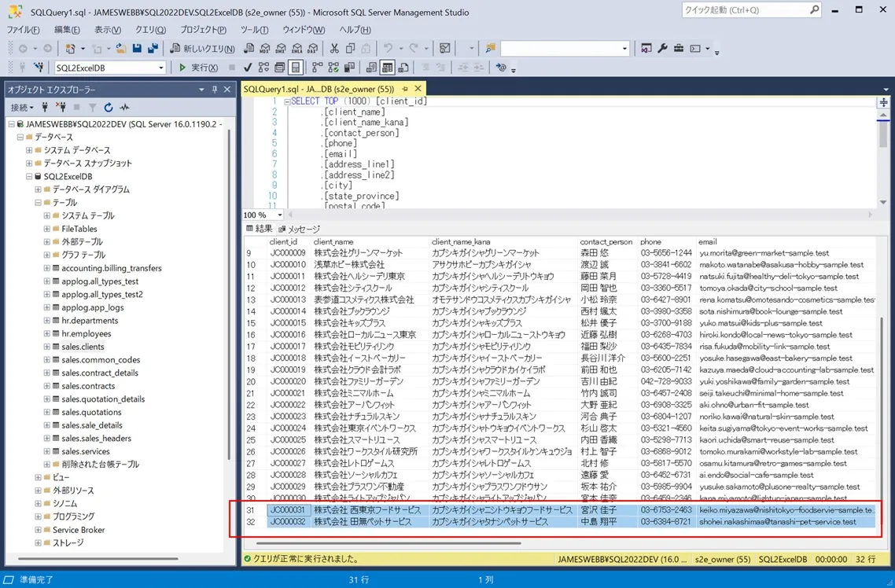
Task: Open the クエリ(Q) menu
Action: [x=151, y=30]
